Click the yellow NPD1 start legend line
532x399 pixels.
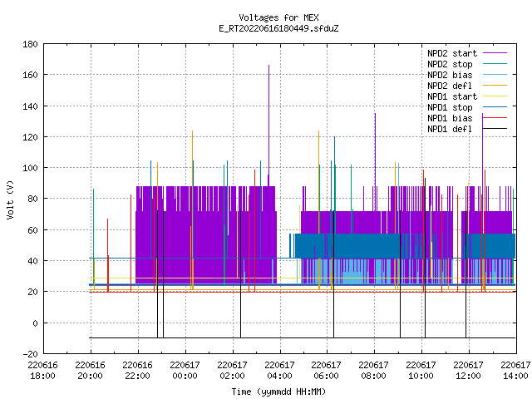495,96
